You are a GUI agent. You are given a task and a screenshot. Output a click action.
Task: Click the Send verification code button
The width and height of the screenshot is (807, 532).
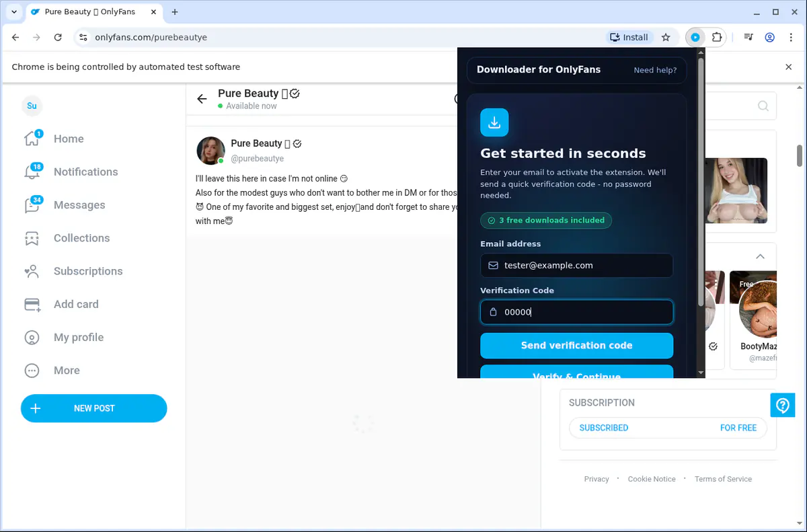click(x=576, y=346)
